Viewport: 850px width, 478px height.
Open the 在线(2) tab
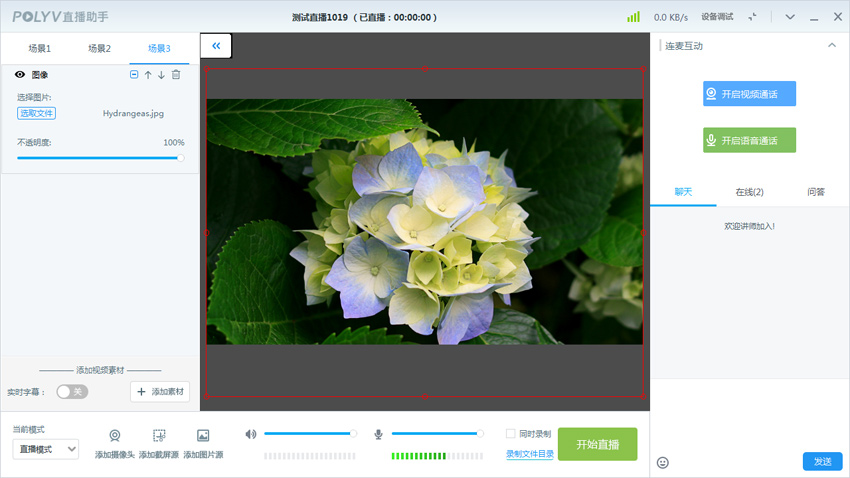tap(749, 192)
